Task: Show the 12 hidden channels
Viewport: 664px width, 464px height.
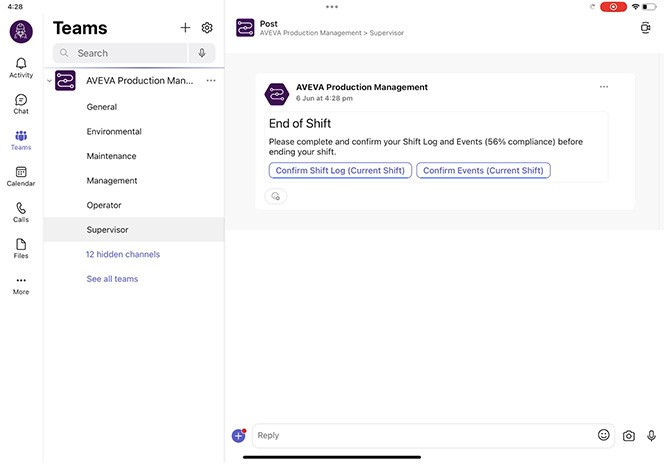Action: [123, 254]
